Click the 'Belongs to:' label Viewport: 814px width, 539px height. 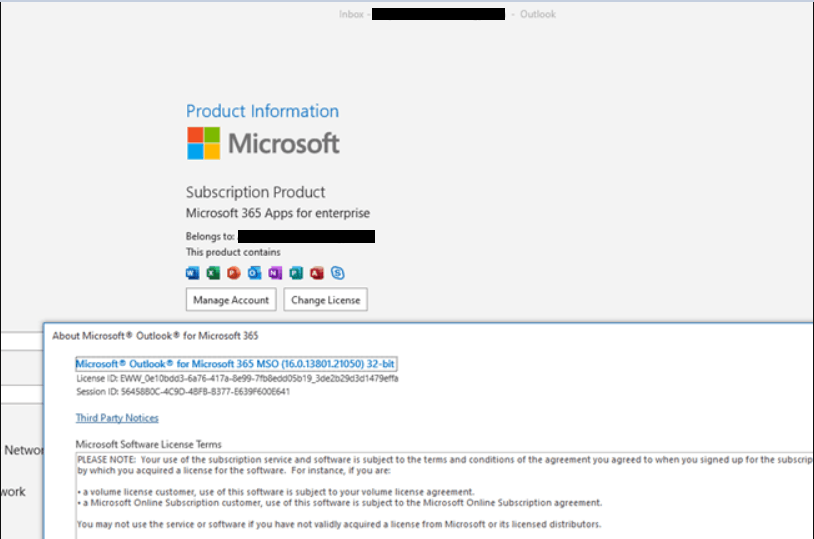point(210,236)
